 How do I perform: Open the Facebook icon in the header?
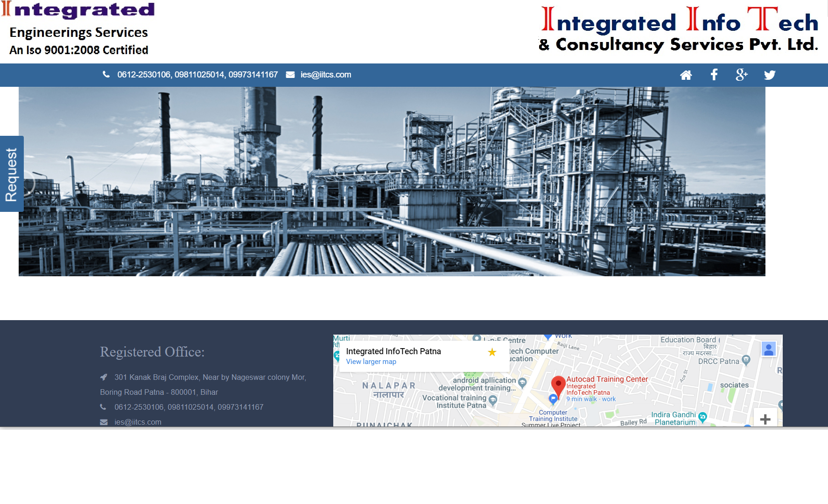(714, 75)
